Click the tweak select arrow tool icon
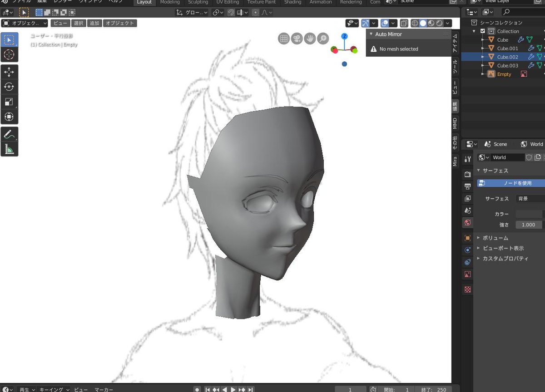The height and width of the screenshot is (392, 545). point(24,12)
